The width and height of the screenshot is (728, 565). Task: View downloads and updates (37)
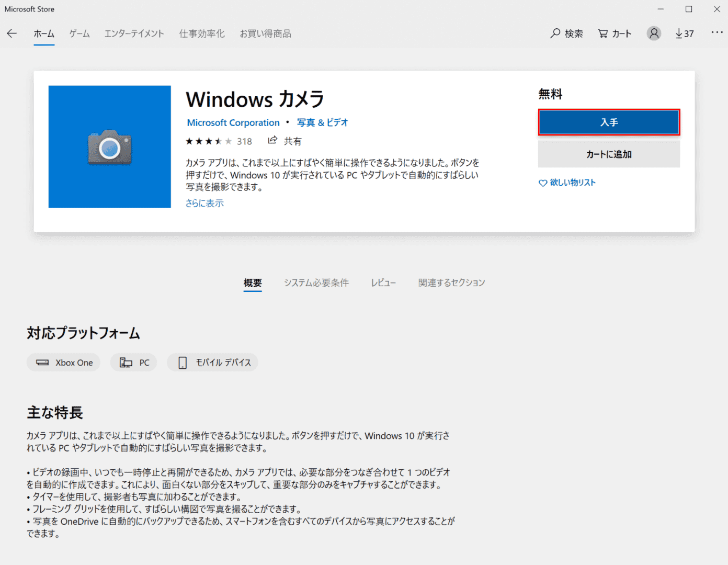[x=685, y=33]
